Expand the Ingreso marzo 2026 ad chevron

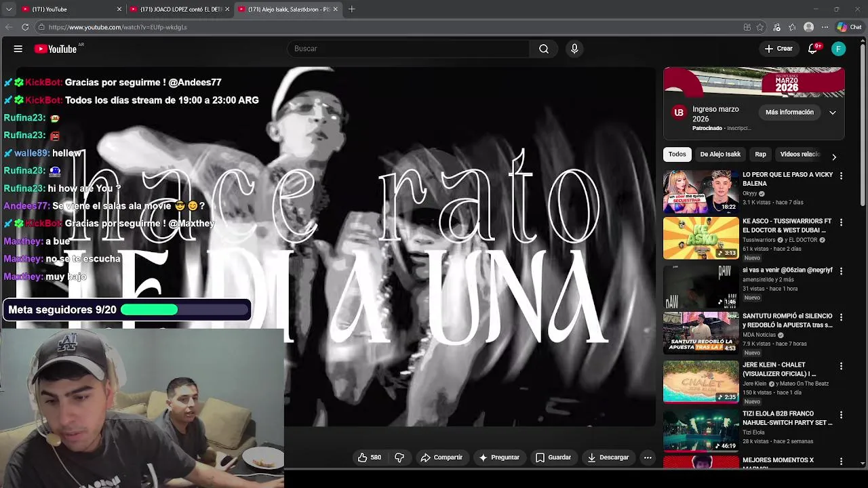(833, 113)
